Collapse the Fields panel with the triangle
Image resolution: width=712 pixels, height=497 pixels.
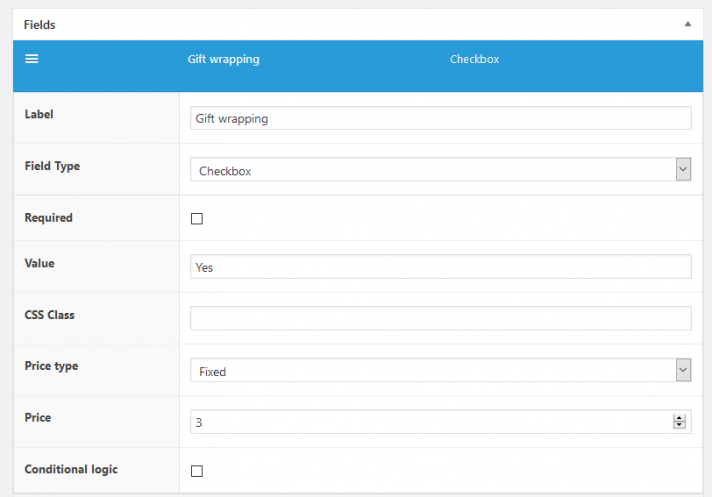(x=687, y=23)
